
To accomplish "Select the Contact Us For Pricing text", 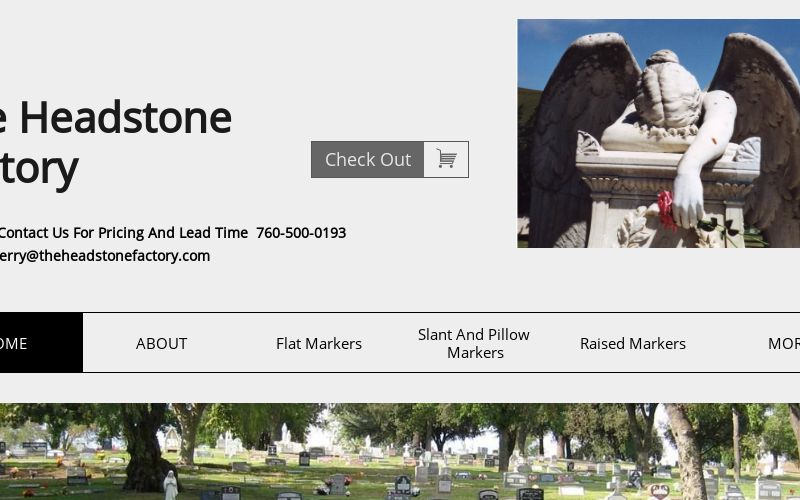I will [x=124, y=233].
